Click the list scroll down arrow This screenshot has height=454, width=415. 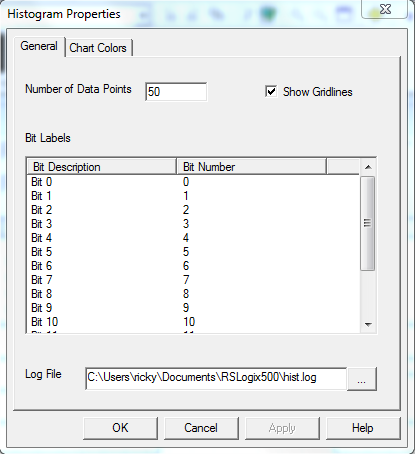tap(368, 324)
